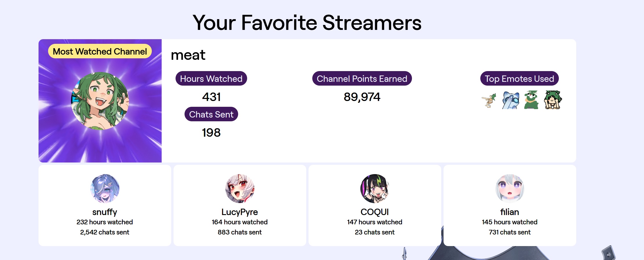Open the snuffy channel name link
This screenshot has height=260, width=644.
click(x=105, y=212)
